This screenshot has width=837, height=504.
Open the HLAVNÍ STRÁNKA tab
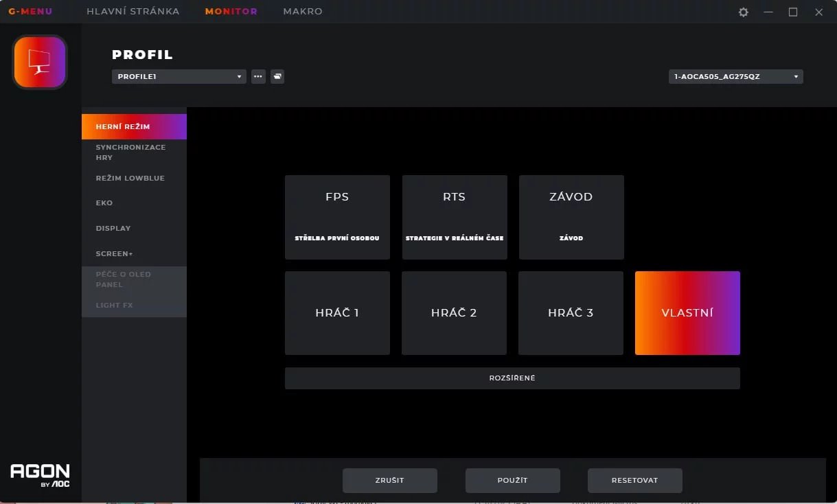point(133,11)
